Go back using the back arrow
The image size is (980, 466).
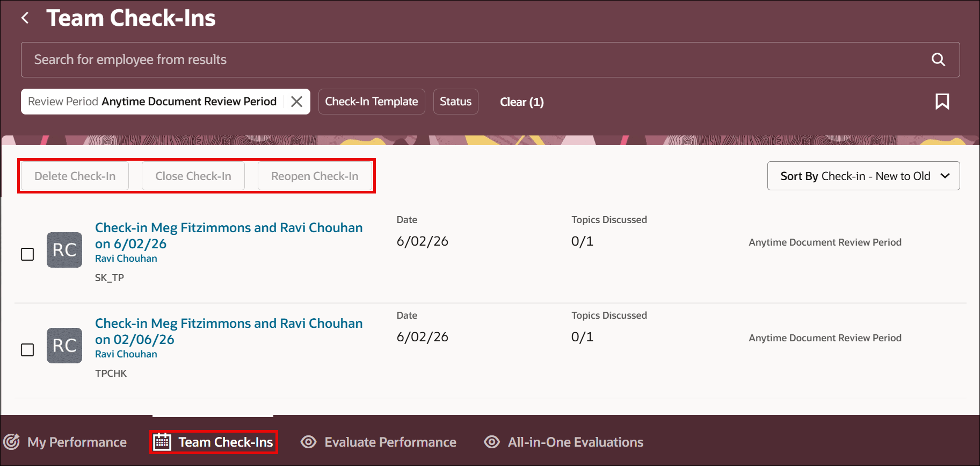click(25, 18)
